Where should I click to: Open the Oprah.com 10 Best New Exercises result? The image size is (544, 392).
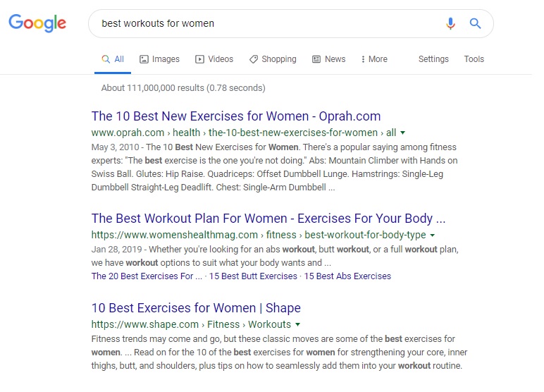(236, 116)
